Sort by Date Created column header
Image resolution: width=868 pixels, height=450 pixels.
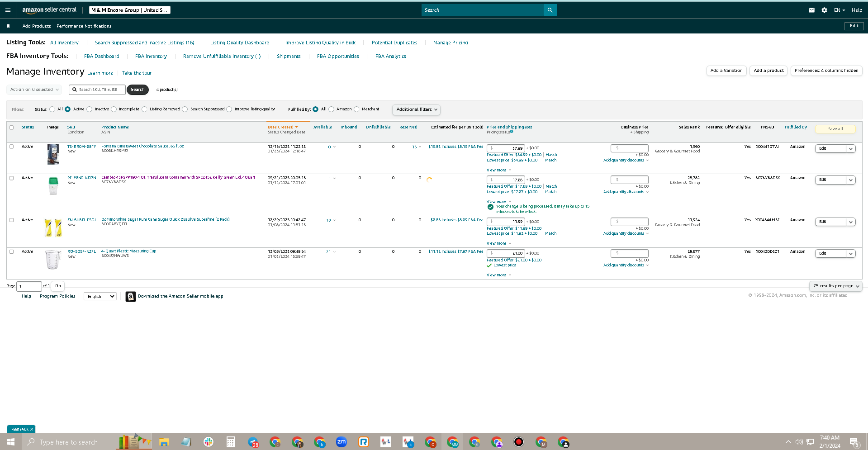(x=283, y=127)
